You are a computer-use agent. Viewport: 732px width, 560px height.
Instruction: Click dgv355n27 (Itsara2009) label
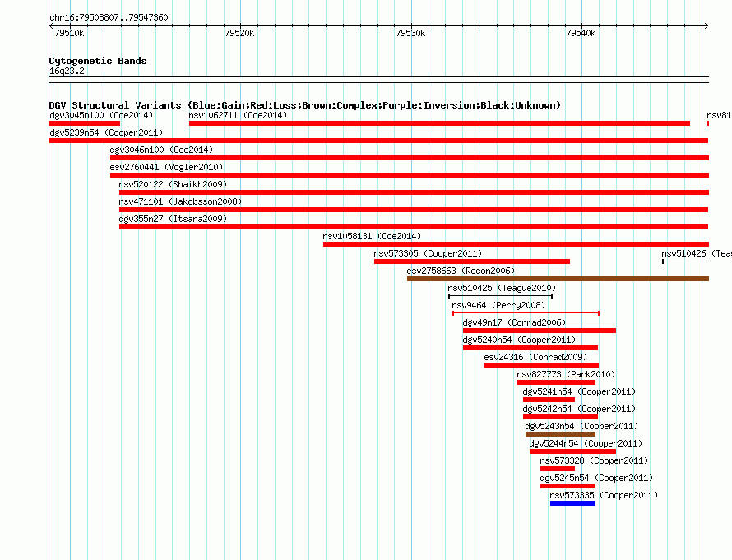pyautogui.click(x=173, y=219)
